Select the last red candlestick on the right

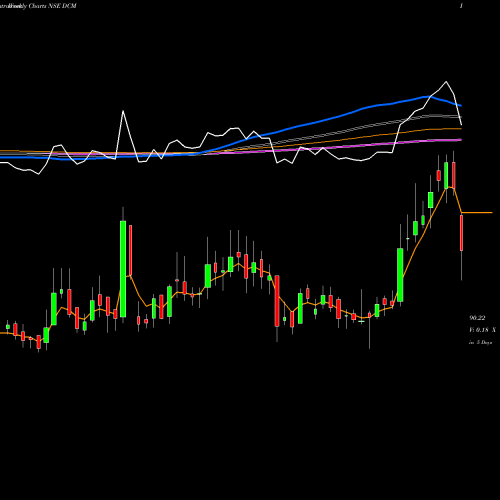462,233
